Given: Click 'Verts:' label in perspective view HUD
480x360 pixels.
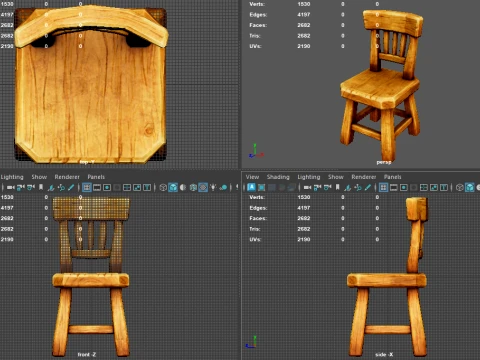Looking at the screenshot, I should [x=257, y=4].
